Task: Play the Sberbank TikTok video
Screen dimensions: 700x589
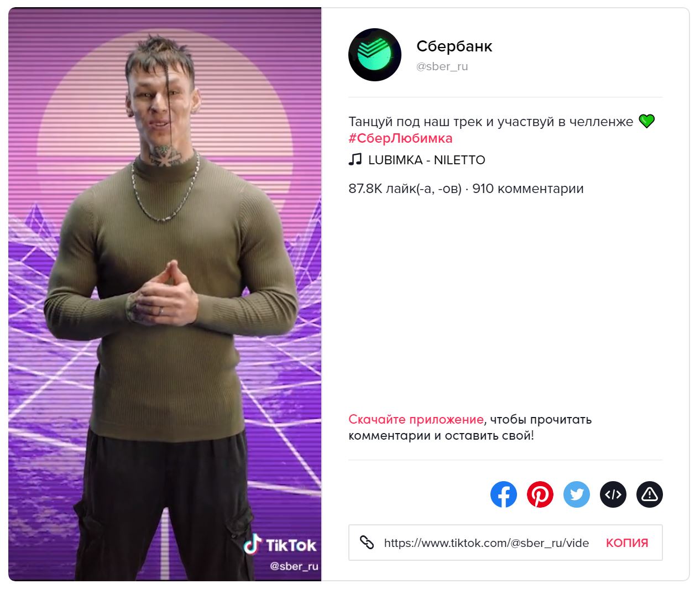Action: pyautogui.click(x=165, y=294)
